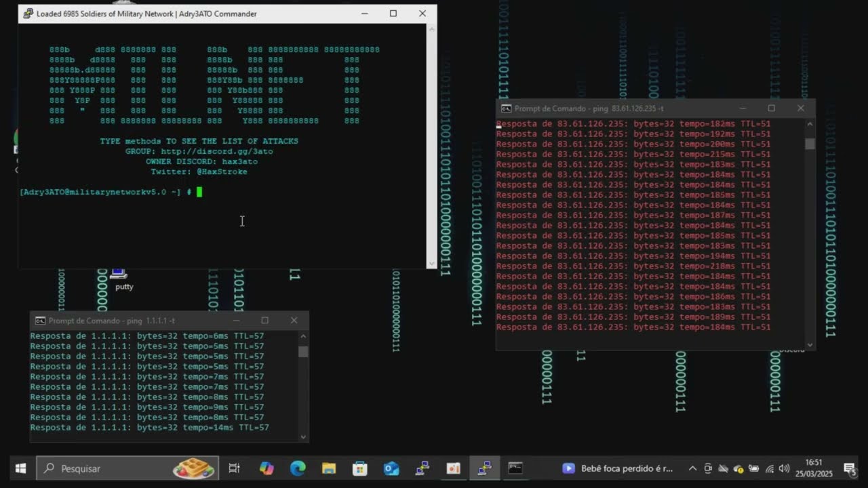868x488 pixels.
Task: Click the crossed-out cloud tray icon
Action: 723,468
